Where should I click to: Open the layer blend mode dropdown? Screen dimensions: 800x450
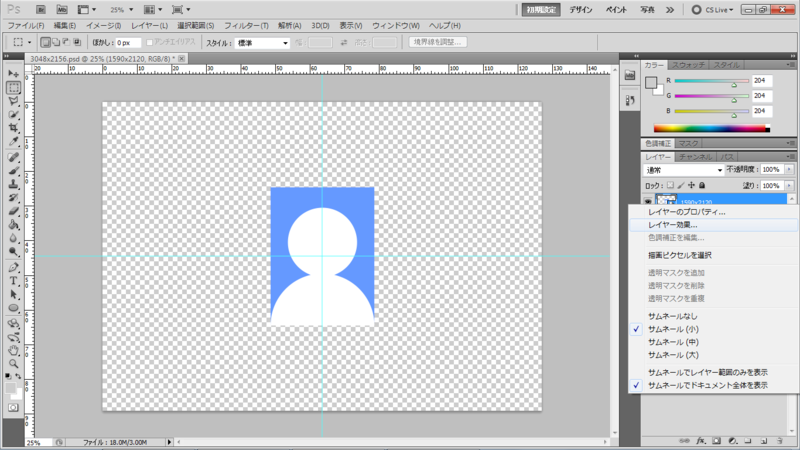tap(684, 170)
